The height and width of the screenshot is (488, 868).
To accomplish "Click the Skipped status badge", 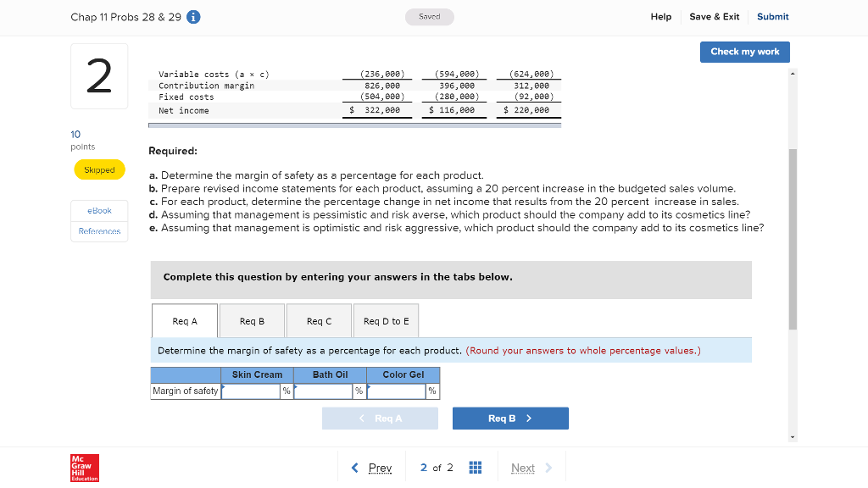I will [x=99, y=169].
